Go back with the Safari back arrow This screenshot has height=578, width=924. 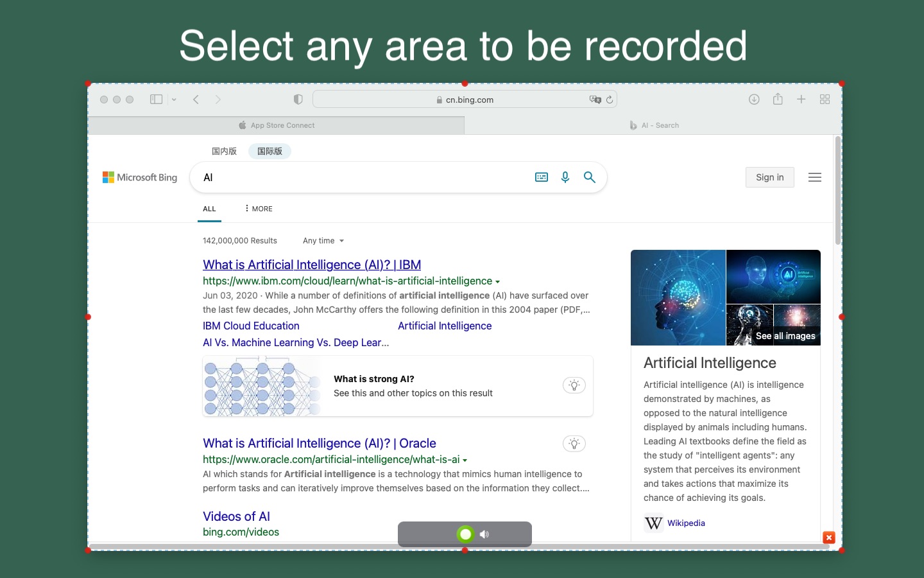tap(196, 100)
